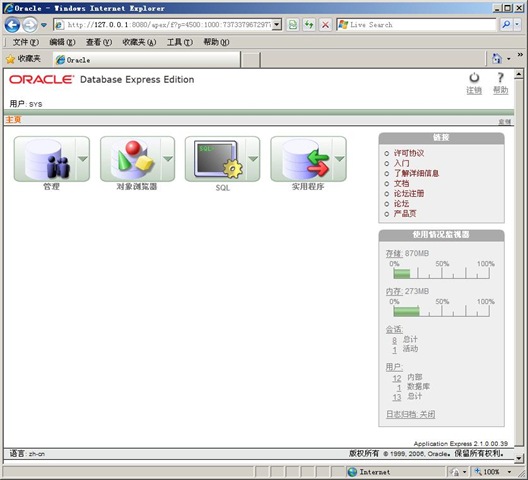Open the 工具(T) menu
The height and width of the screenshot is (480, 528).
[x=180, y=42]
